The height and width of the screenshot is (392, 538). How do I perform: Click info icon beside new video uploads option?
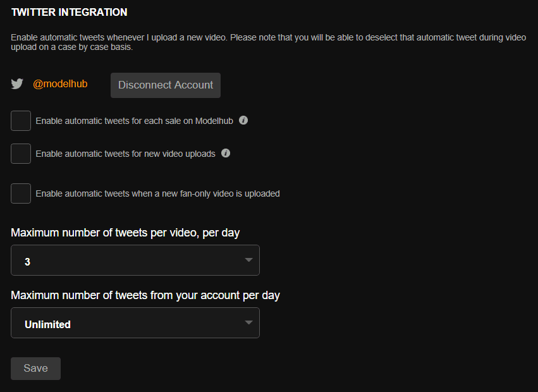click(226, 153)
